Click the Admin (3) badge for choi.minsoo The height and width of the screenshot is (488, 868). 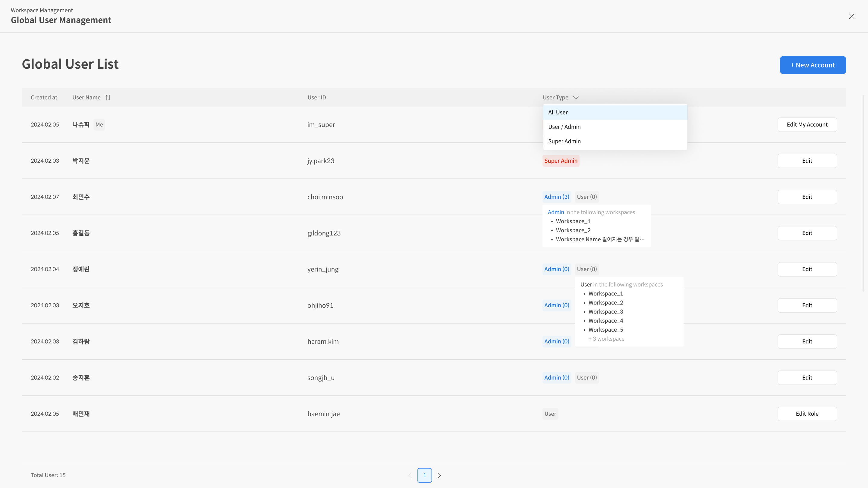tap(557, 197)
